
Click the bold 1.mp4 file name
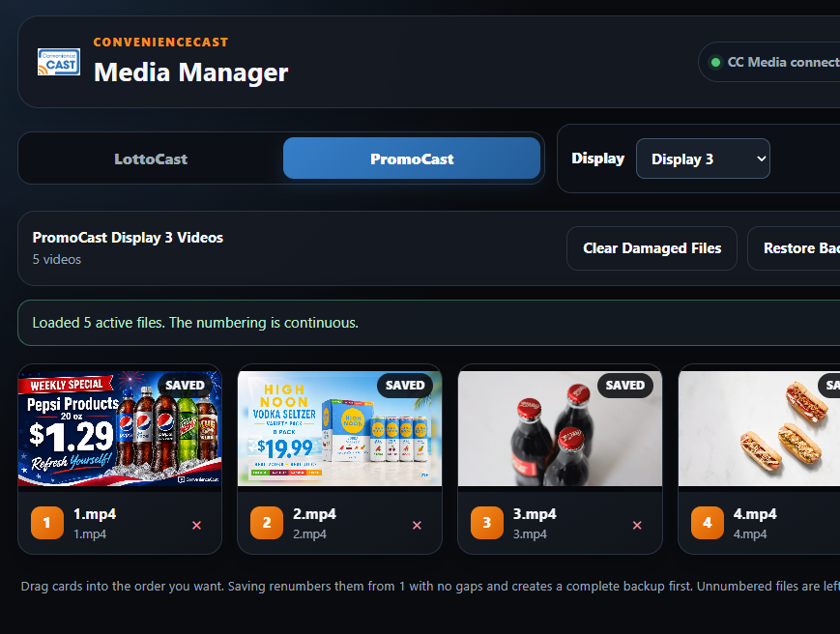(x=95, y=514)
